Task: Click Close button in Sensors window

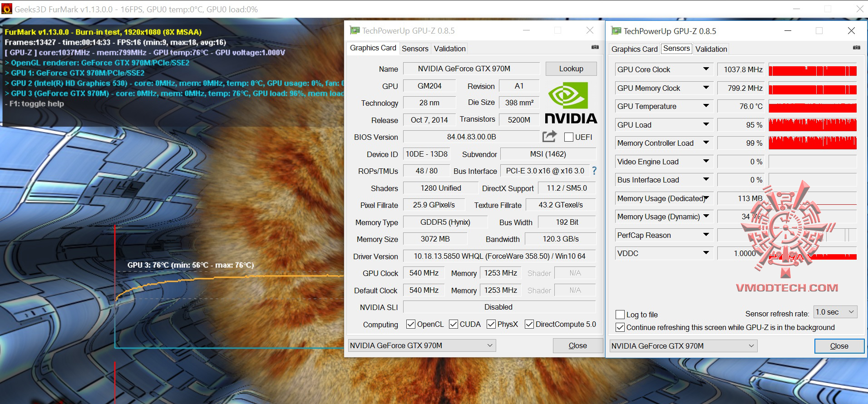Action: [839, 346]
